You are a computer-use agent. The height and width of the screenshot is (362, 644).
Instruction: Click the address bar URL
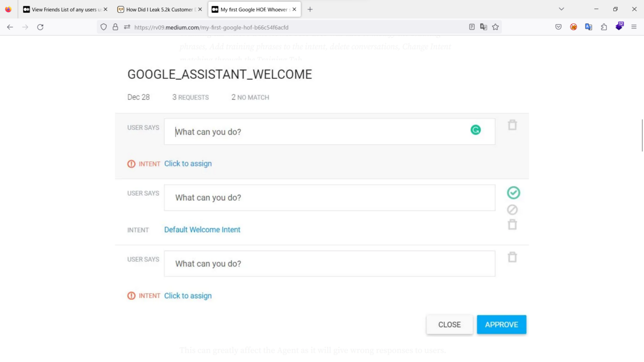click(211, 27)
